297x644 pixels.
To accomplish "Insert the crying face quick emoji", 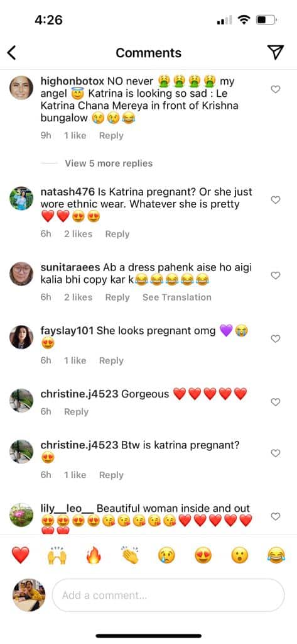I will pos(166,555).
